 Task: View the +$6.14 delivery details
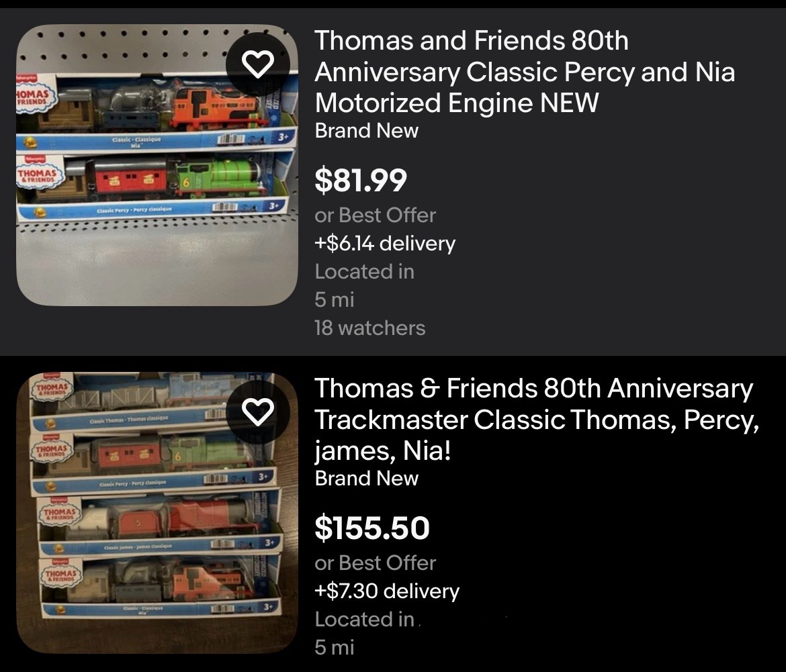[x=385, y=243]
